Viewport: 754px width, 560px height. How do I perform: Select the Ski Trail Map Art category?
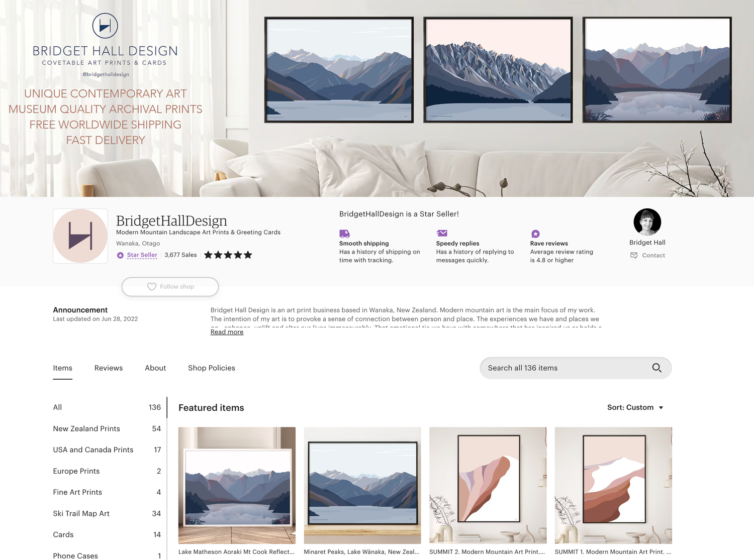point(81,514)
